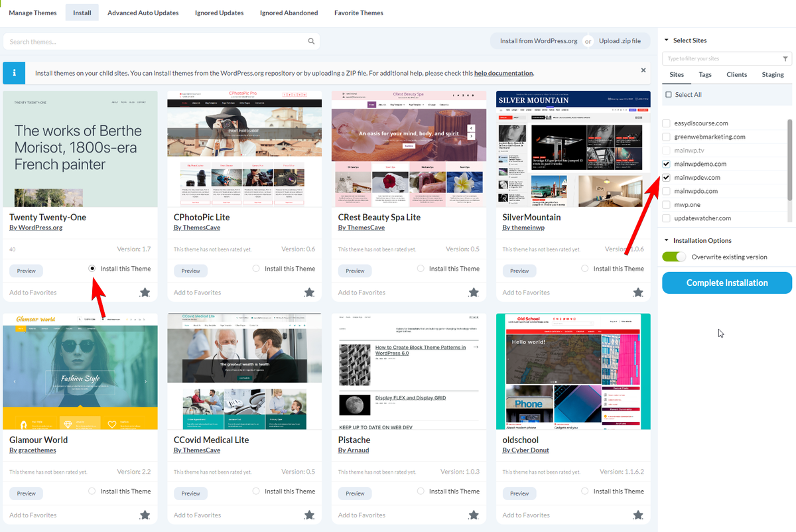Open the Advanced Auto Updates tab
This screenshot has width=796, height=532.
click(143, 12)
